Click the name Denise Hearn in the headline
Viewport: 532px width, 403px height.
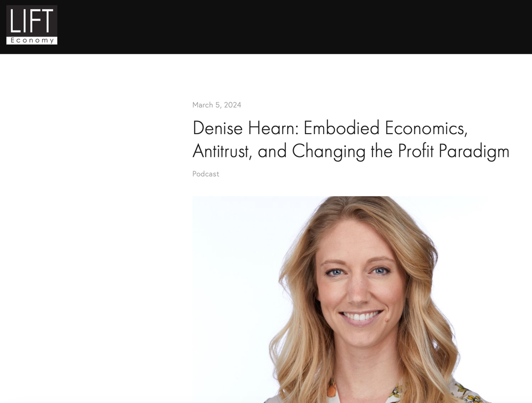244,129
